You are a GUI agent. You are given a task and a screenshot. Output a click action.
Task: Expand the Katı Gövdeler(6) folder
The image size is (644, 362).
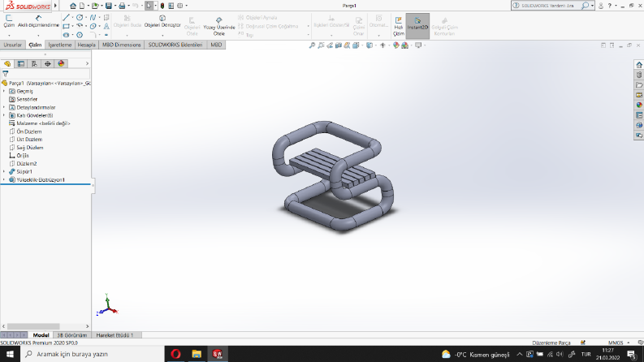4,115
